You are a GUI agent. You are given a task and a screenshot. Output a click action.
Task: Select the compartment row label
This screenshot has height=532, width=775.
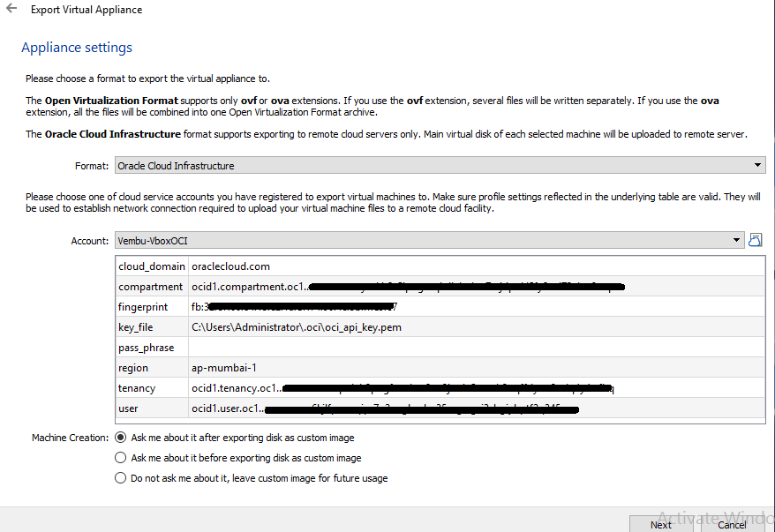click(152, 287)
